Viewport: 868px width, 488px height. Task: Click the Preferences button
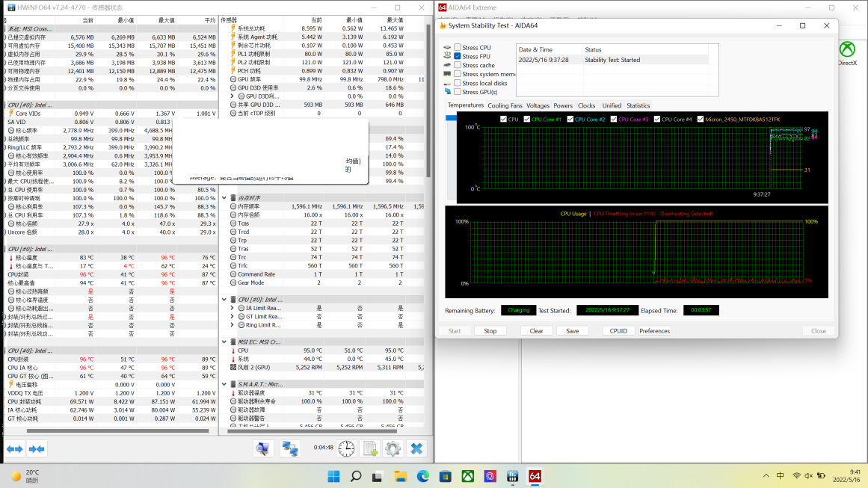(x=654, y=331)
